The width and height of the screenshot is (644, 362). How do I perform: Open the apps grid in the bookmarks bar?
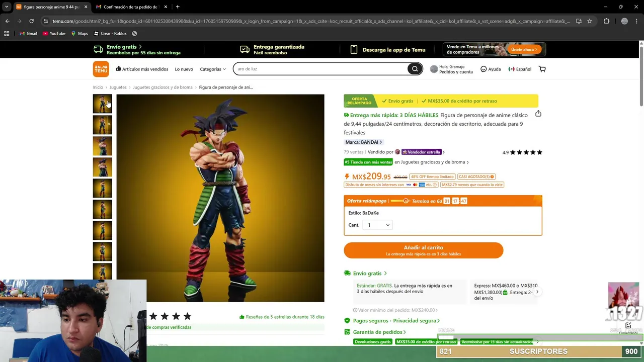7,34
